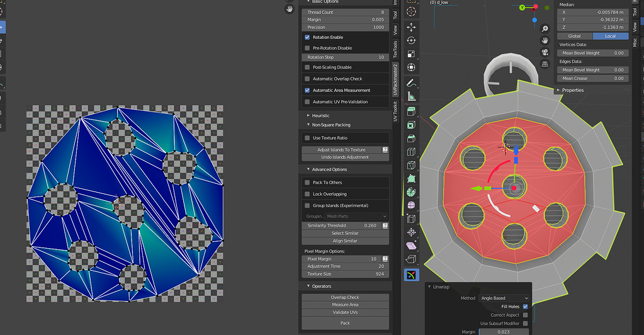This screenshot has width=644, height=335.
Task: Switch to the TexTools sidebar tab
Action: (x=395, y=49)
